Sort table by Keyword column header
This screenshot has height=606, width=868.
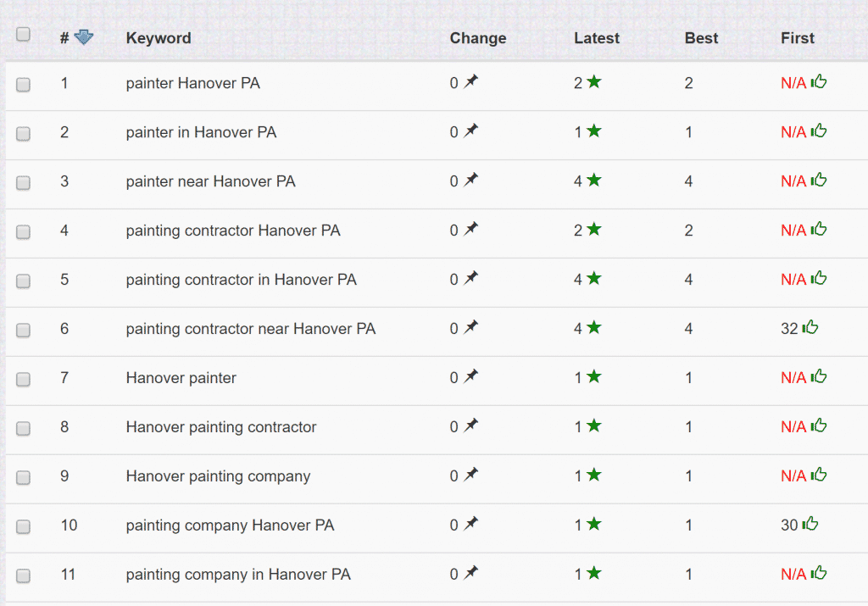[x=159, y=38]
